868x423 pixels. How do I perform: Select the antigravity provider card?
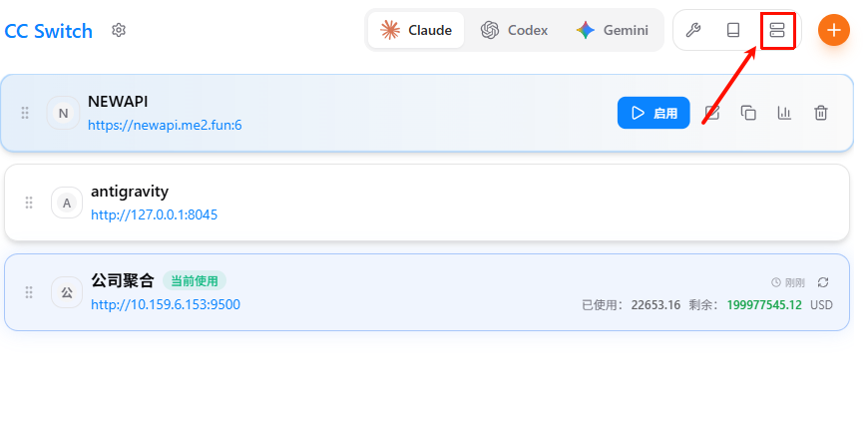tap(449, 203)
